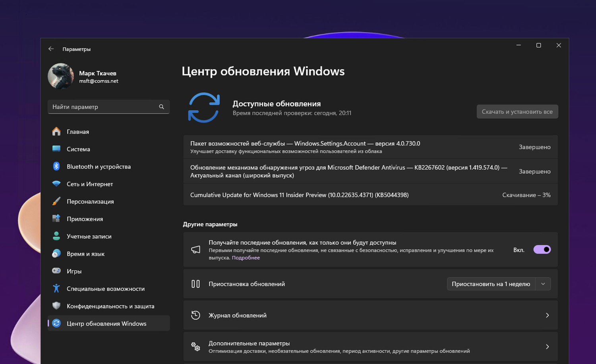The width and height of the screenshot is (596, 364).
Task: Click the email msft@comss.net
Action: [99, 81]
